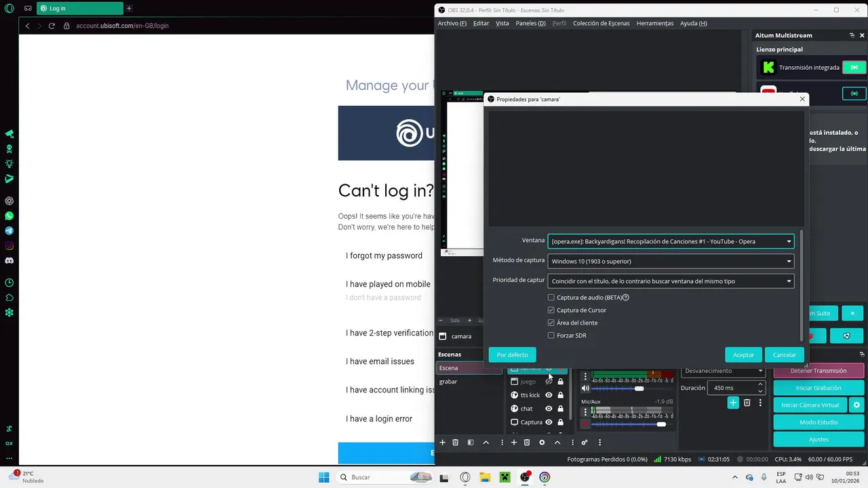Show the hidden juego source
The image size is (868, 488).
pos(549,382)
